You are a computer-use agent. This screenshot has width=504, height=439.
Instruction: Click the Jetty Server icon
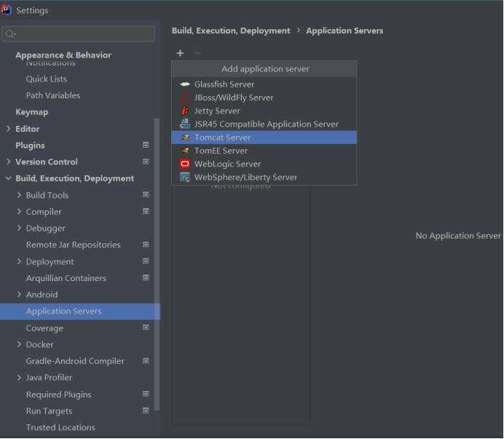pos(185,111)
